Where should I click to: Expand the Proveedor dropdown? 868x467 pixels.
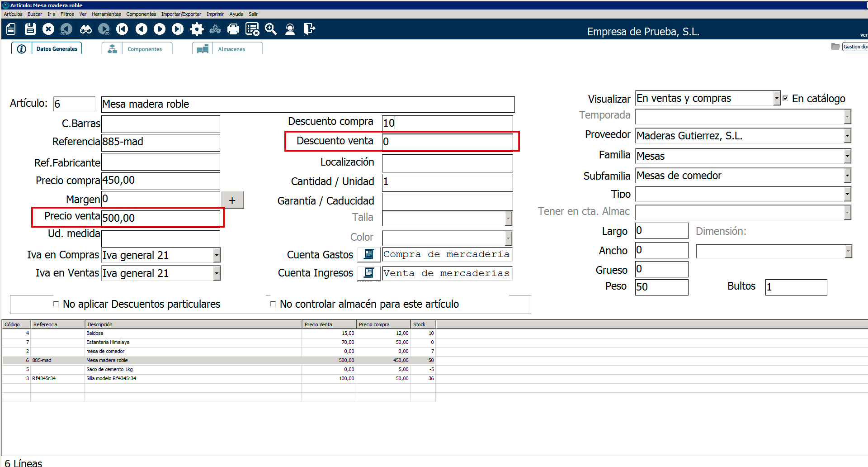tap(847, 136)
